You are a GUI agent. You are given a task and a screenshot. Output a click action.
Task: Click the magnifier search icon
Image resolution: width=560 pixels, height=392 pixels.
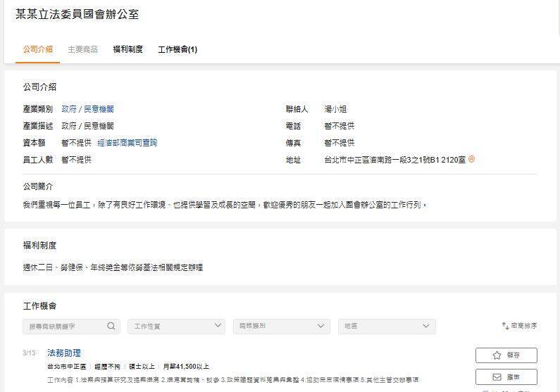tap(111, 326)
